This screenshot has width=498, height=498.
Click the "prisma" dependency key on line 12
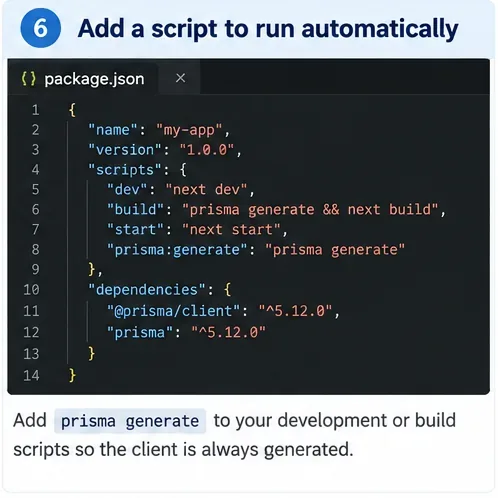point(140,333)
